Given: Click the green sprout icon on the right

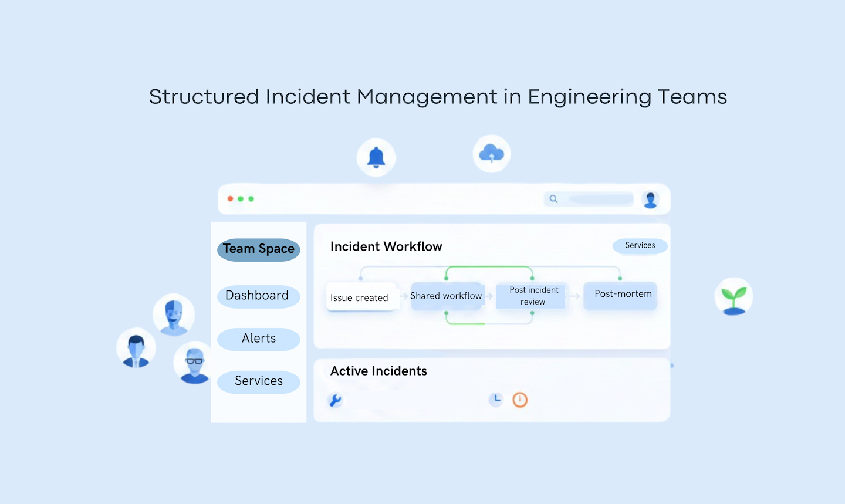Looking at the screenshot, I should [734, 296].
